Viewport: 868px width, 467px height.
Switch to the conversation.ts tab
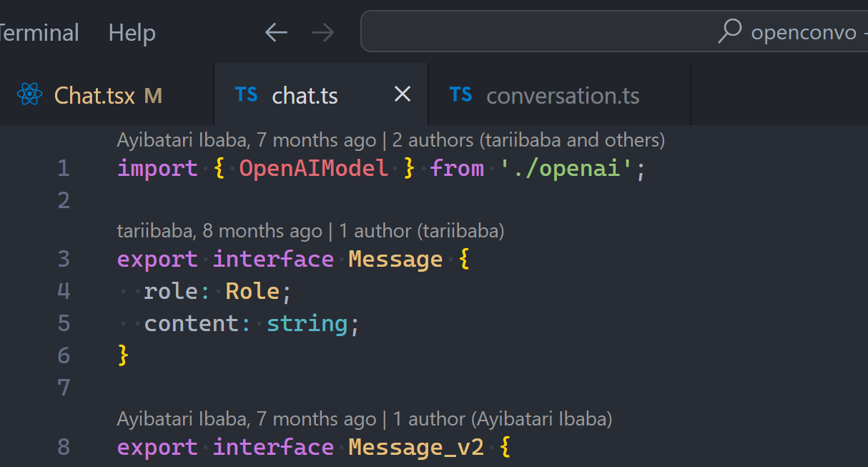click(563, 96)
